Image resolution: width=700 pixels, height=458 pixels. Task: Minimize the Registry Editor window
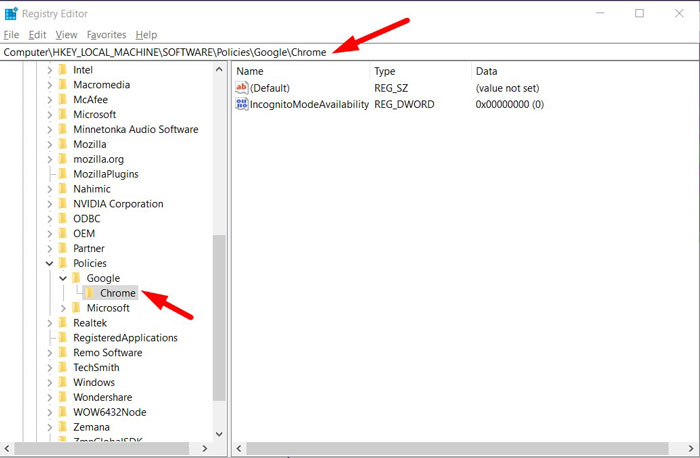(600, 13)
